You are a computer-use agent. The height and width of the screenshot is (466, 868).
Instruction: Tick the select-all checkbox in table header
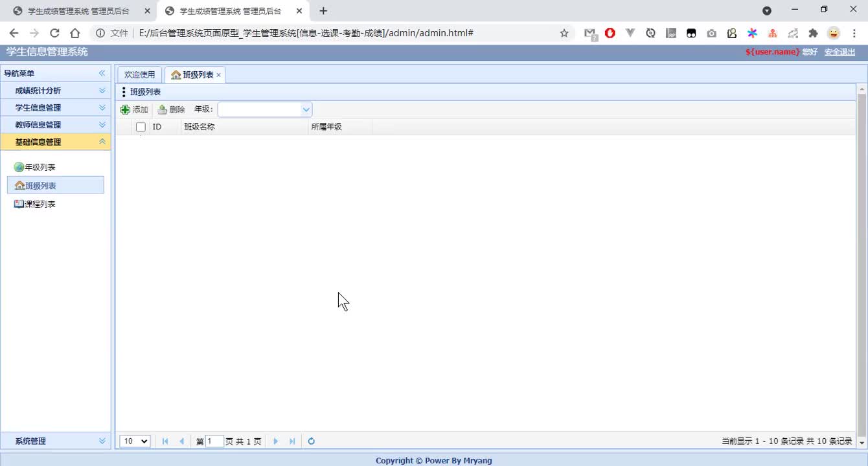[x=141, y=127]
